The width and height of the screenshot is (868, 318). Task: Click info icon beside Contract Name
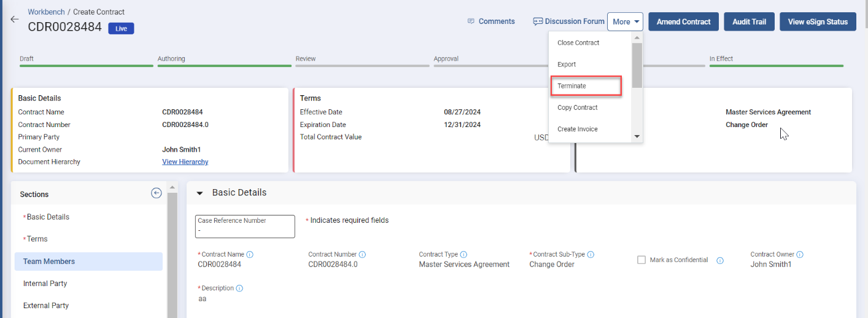click(250, 255)
